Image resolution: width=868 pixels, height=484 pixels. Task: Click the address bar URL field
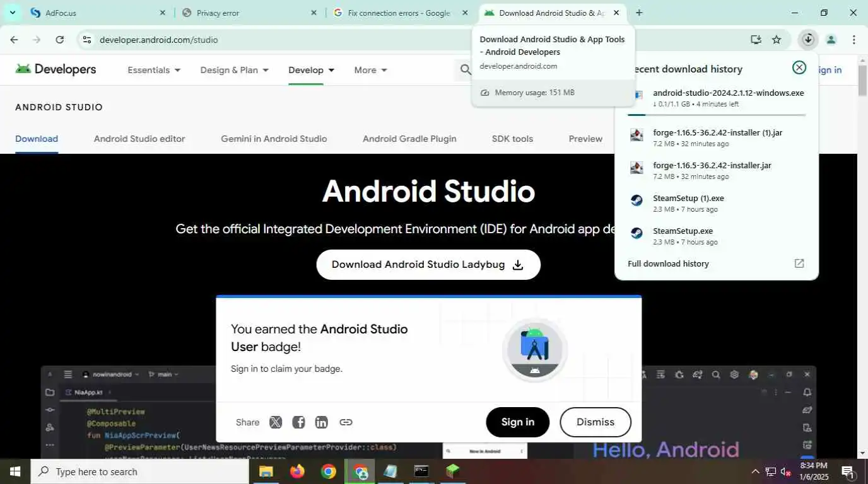[x=410, y=40]
